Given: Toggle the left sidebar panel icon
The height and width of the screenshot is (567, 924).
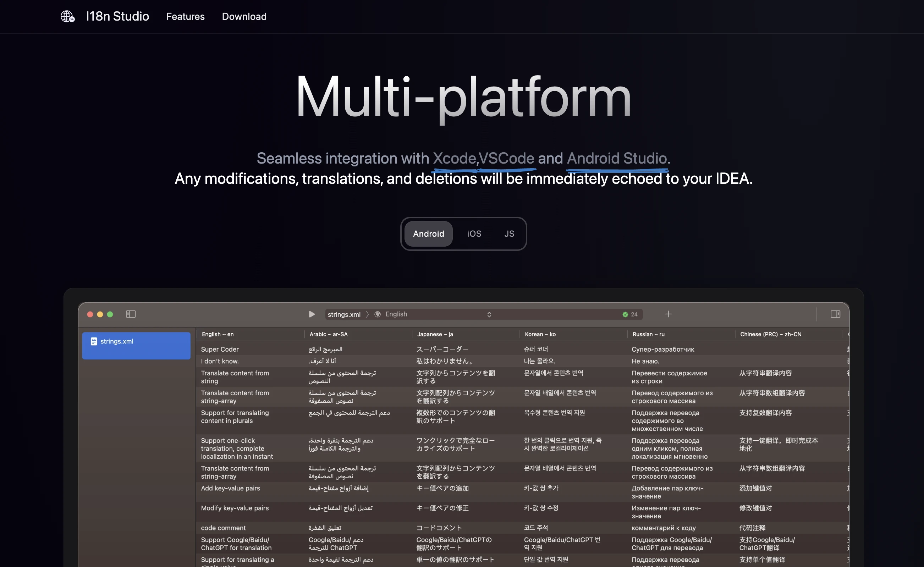Looking at the screenshot, I should 131,314.
